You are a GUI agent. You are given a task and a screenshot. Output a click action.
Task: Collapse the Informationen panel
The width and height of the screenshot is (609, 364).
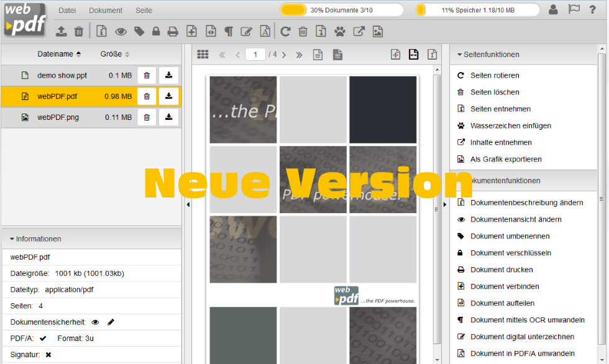tap(12, 239)
